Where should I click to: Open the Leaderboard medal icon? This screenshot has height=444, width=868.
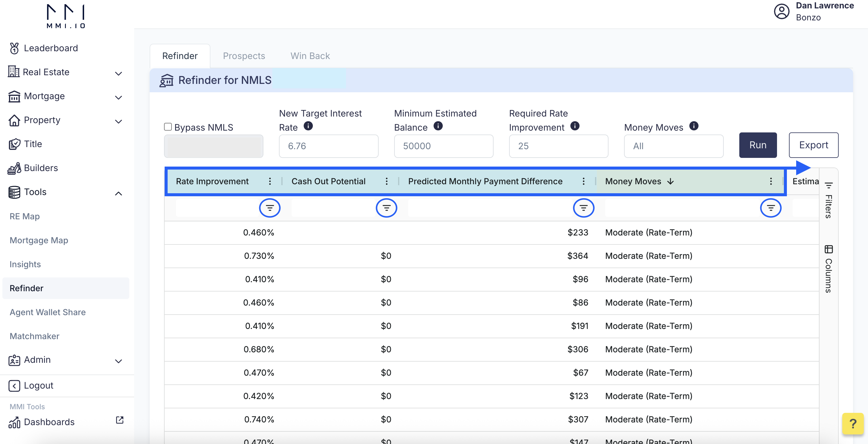[14, 48]
